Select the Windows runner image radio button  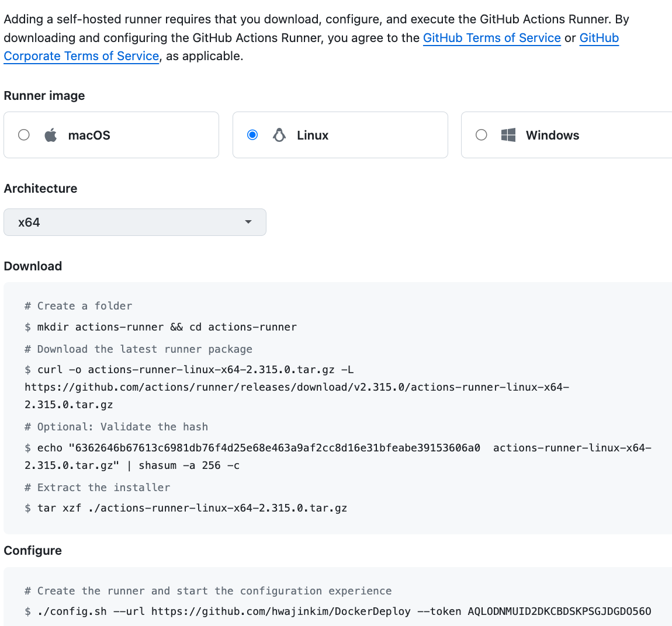[482, 135]
